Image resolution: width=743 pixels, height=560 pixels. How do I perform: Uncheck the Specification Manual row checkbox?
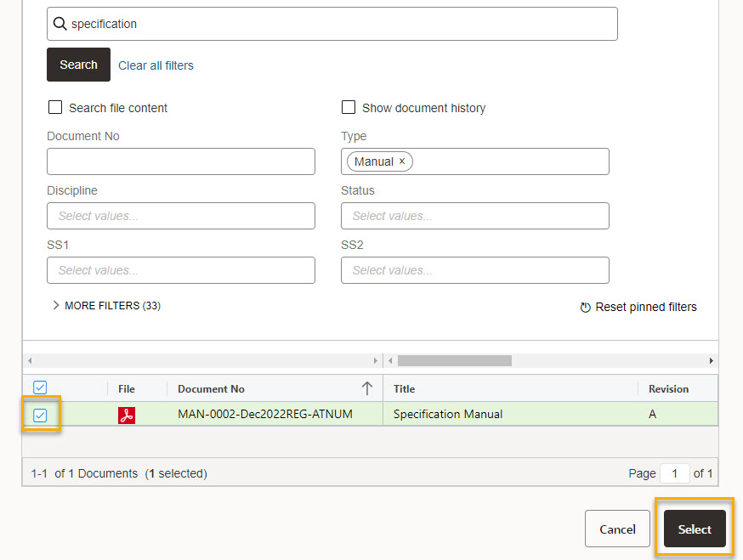(40, 416)
